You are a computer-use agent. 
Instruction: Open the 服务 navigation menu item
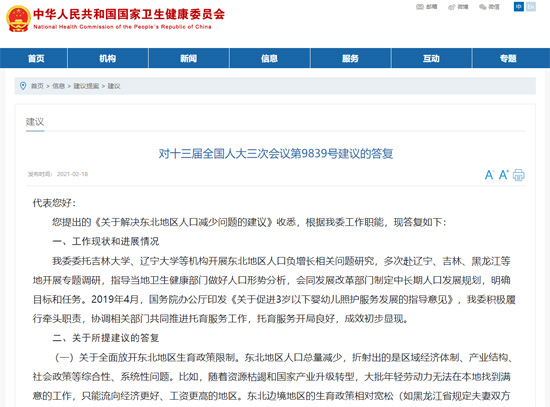pos(350,58)
